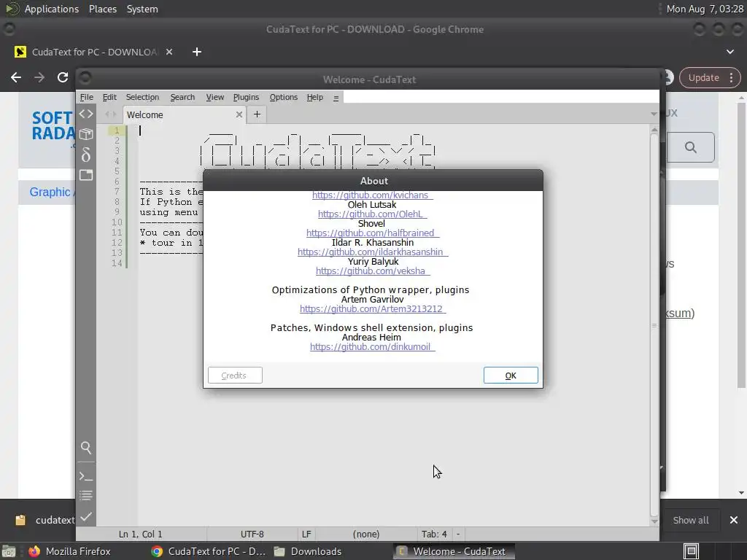Open the Options menu

284,97
